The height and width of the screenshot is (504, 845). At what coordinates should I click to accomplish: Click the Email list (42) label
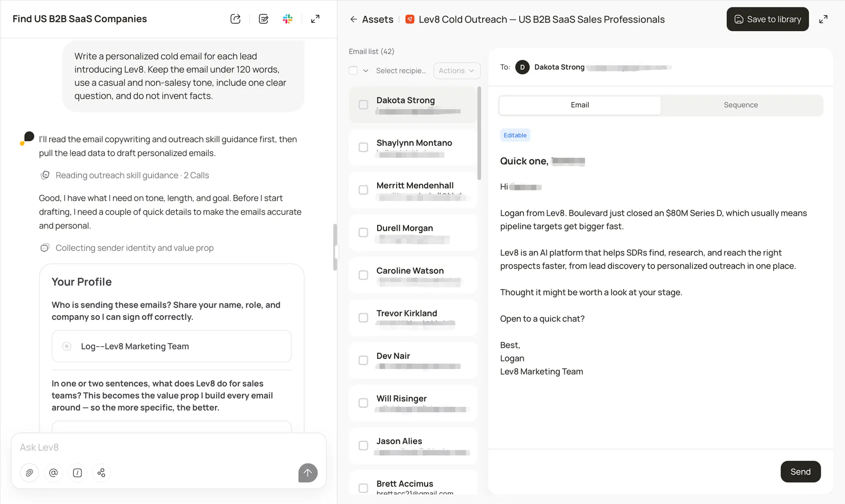click(x=371, y=52)
